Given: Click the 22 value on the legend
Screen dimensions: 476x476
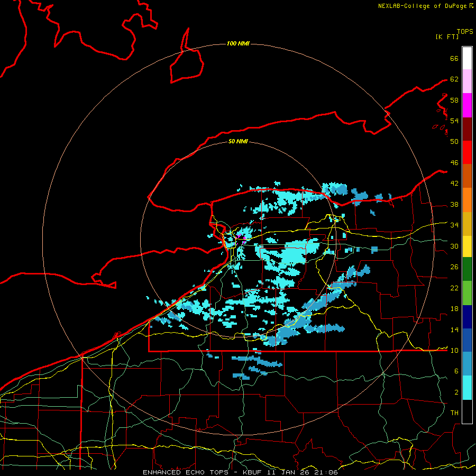Looking at the screenshot, I should [454, 288].
